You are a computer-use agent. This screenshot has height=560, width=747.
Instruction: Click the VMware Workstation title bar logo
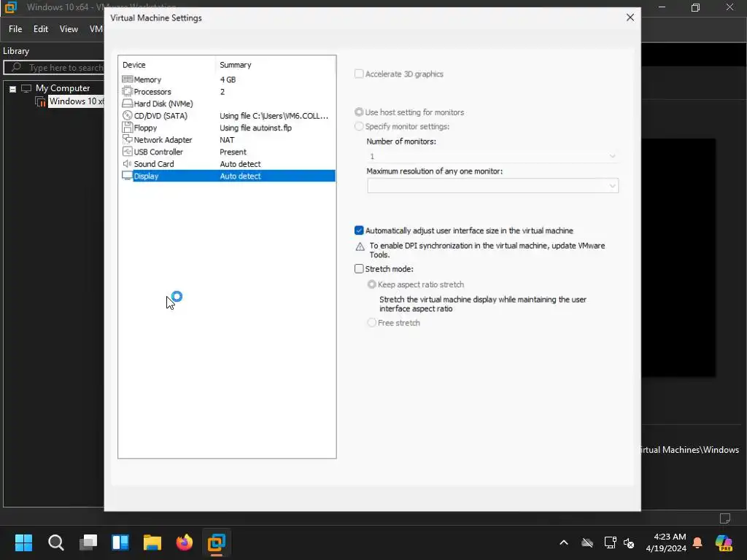tap(10, 7)
